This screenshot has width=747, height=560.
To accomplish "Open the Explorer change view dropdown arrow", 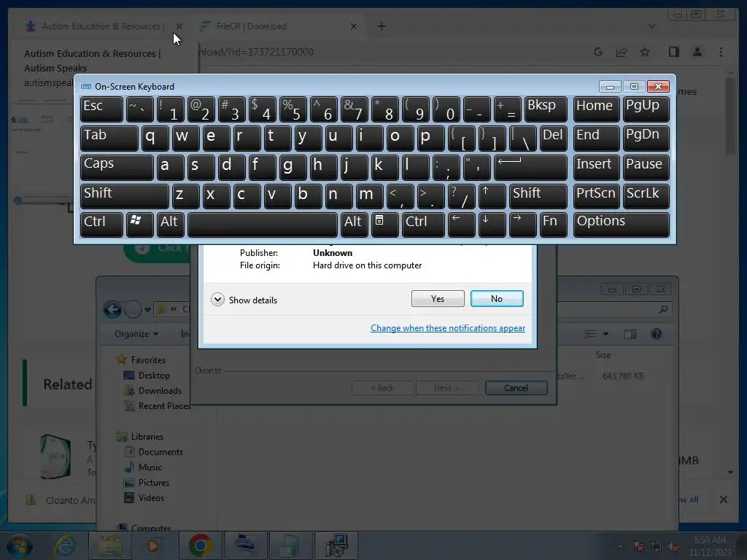I will tap(605, 334).
